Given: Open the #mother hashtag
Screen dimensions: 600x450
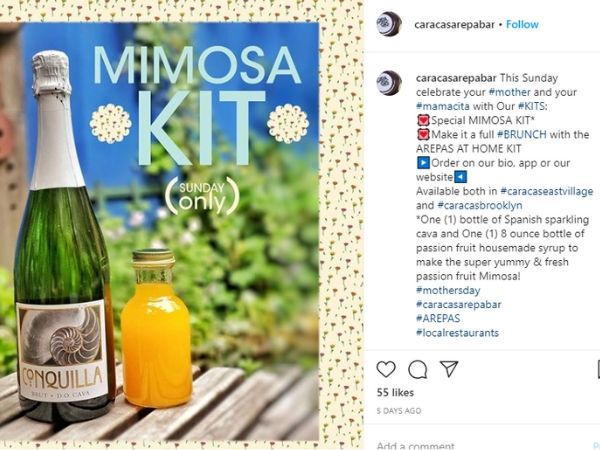Looking at the screenshot, I should click(509, 92).
